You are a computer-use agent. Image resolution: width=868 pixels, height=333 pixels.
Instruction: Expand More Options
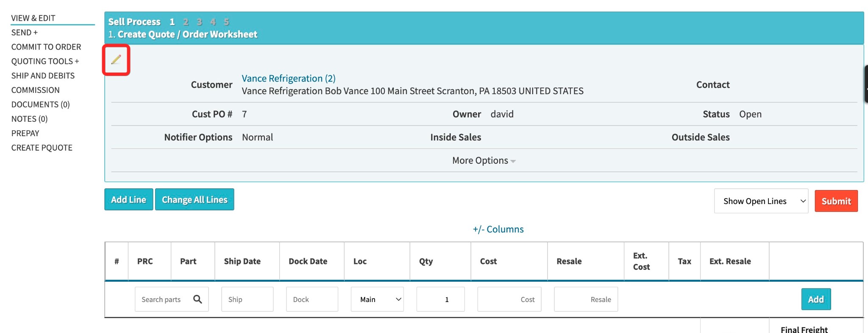click(x=484, y=161)
